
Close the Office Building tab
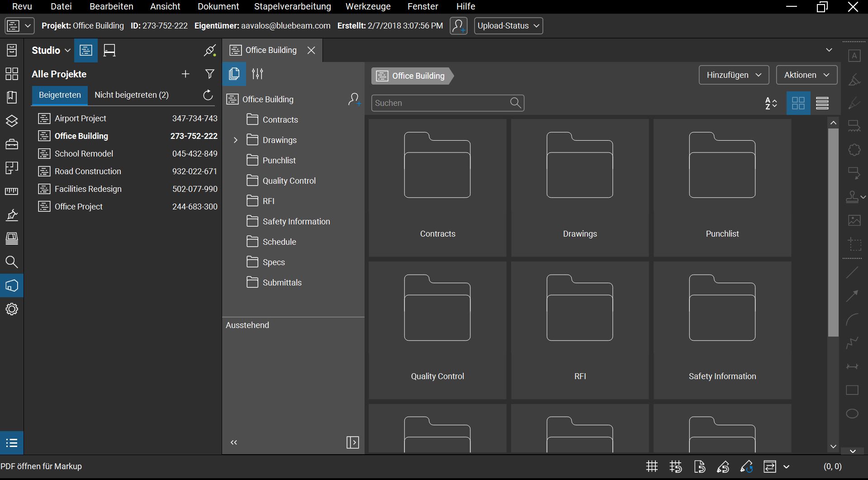311,50
